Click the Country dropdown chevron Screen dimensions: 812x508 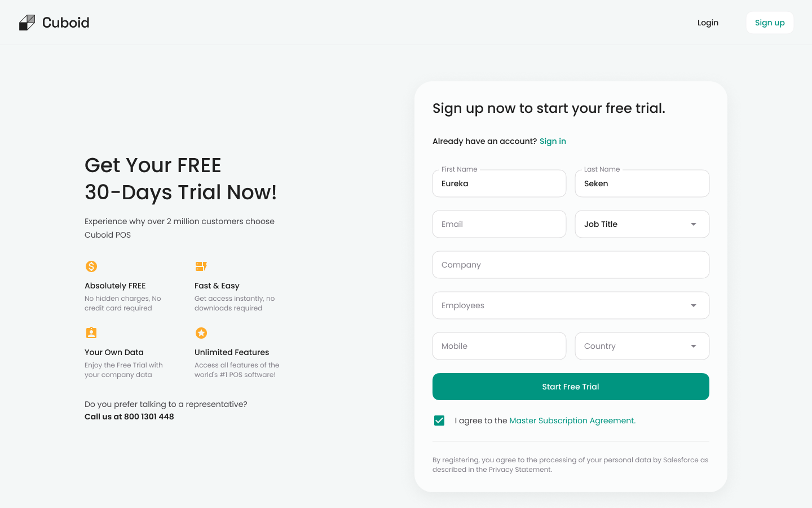(x=693, y=346)
